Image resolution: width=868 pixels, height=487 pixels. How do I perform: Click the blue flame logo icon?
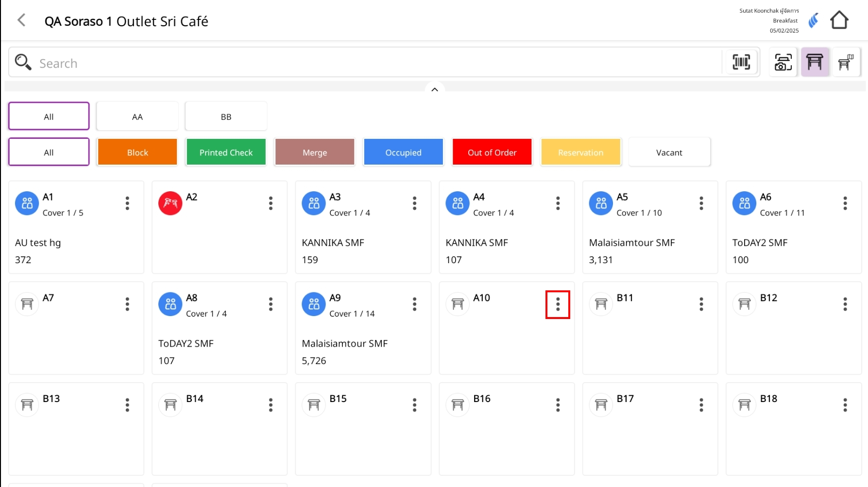click(x=813, y=20)
